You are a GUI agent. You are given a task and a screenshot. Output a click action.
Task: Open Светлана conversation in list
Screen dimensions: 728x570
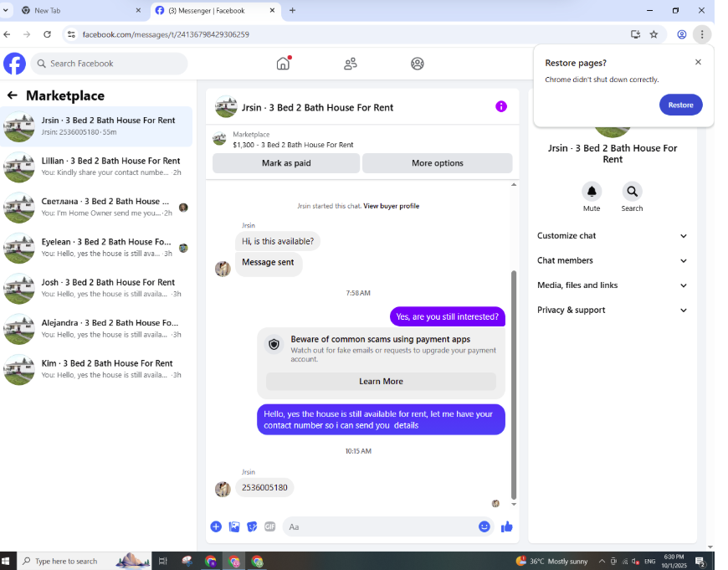pos(96,208)
